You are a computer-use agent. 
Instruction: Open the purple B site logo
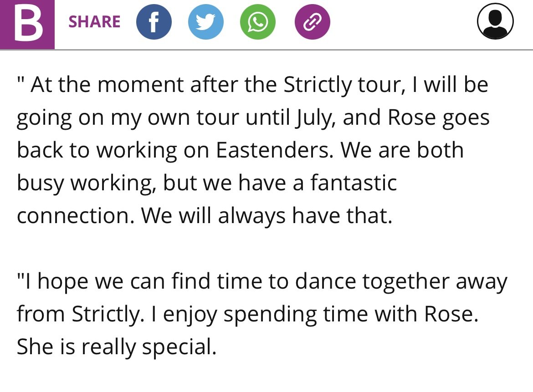[27, 25]
